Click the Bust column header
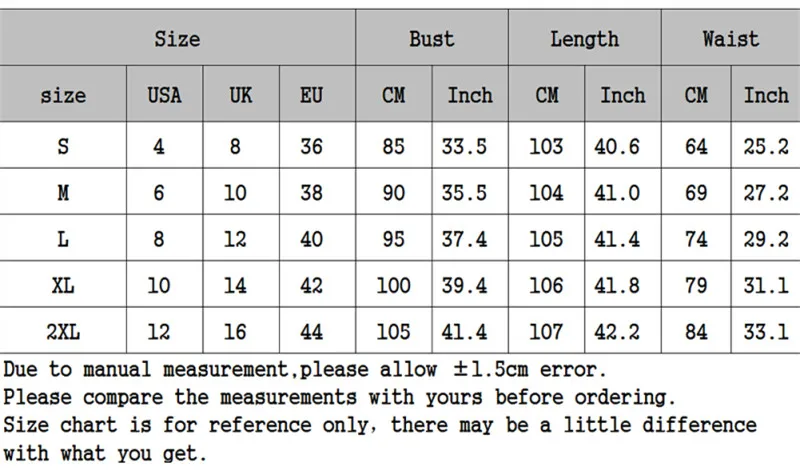Image resolution: width=800 pixels, height=470 pixels. click(431, 40)
